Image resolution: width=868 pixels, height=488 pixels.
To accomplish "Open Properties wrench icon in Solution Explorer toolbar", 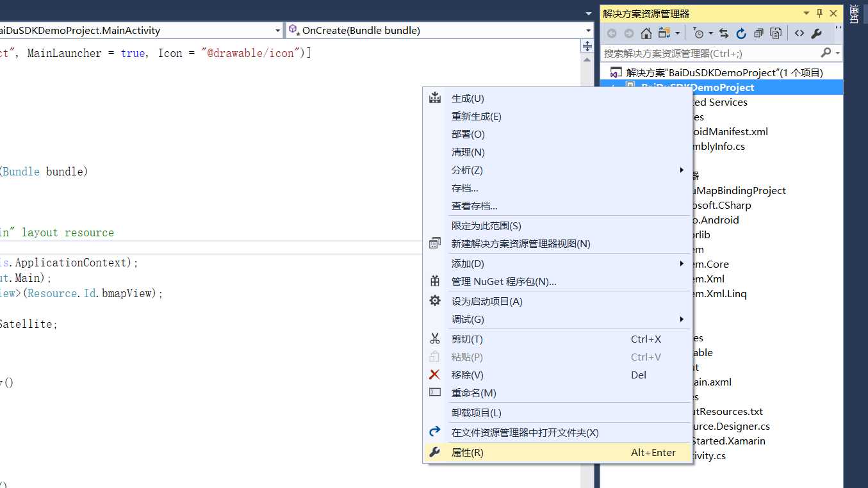I will click(817, 33).
